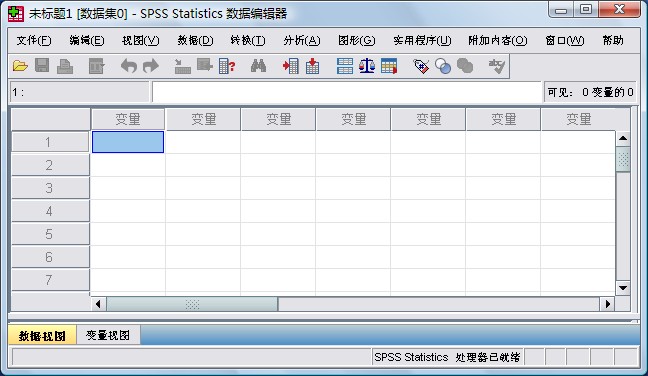Click the Split File toolbar icon
The image size is (648, 376).
pyautogui.click(x=345, y=66)
